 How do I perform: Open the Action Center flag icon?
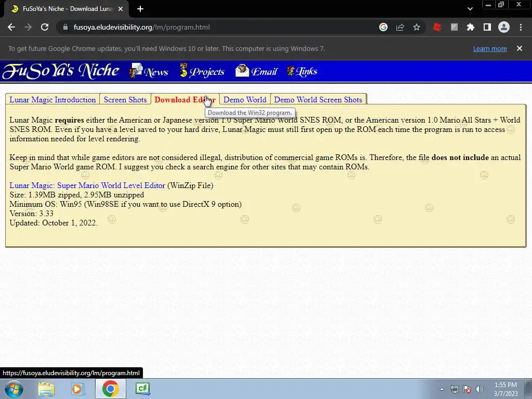tap(467, 389)
